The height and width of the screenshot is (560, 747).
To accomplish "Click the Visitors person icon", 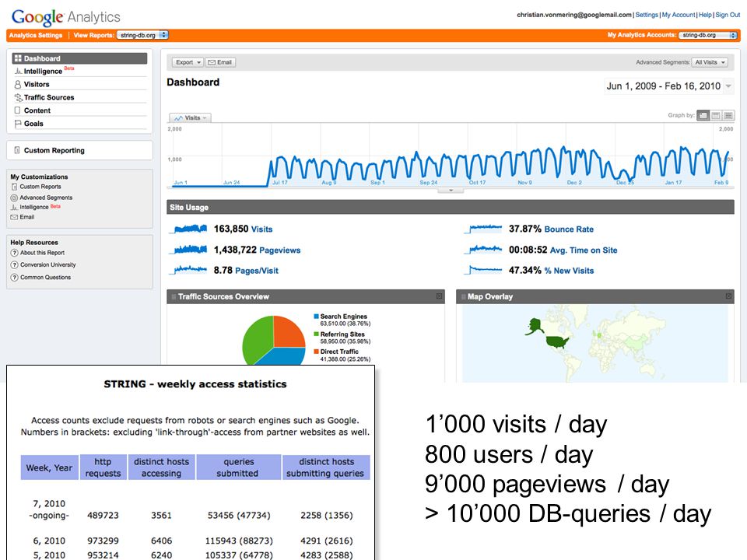I will tap(18, 84).
